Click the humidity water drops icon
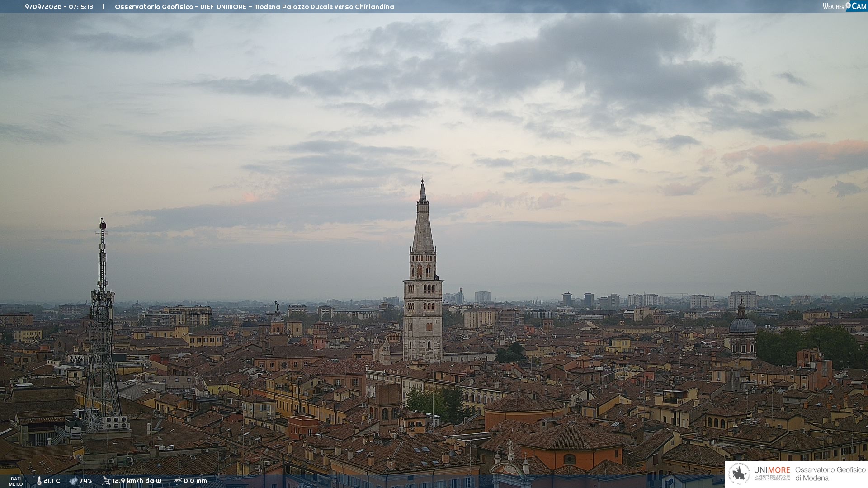 pos(73,481)
